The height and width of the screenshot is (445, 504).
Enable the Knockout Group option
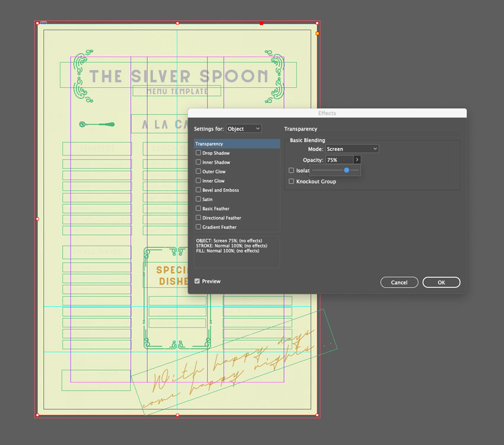pos(291,182)
